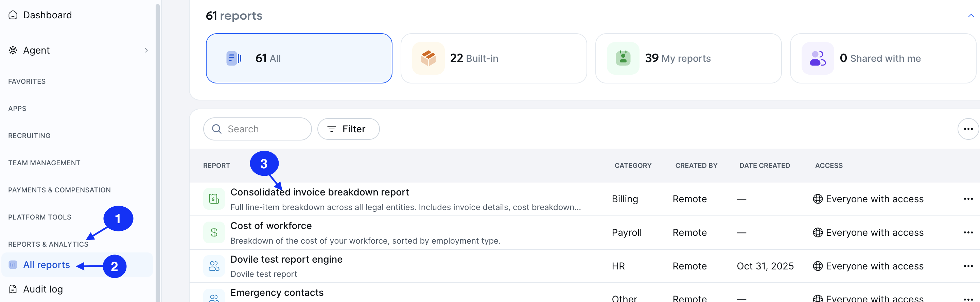This screenshot has height=302, width=980.
Task: Open the Dashboard page
Action: pos(48,15)
